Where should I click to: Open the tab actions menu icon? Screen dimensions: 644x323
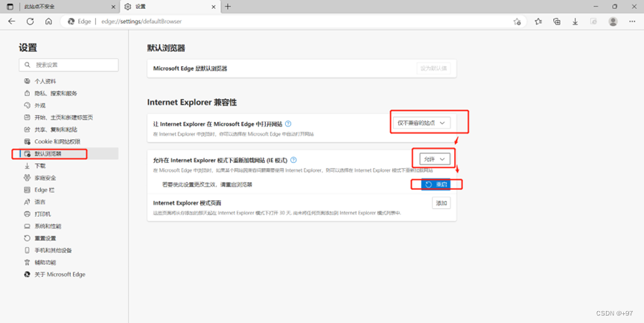pyautogui.click(x=10, y=7)
